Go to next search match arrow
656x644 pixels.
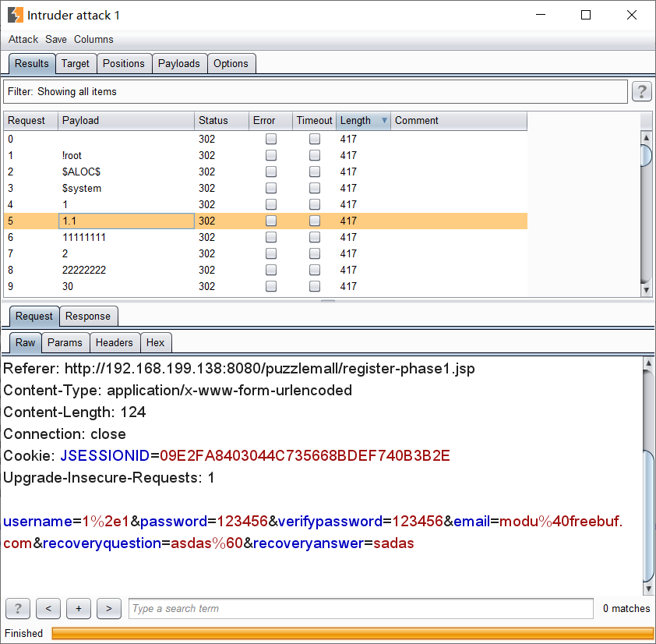108,608
